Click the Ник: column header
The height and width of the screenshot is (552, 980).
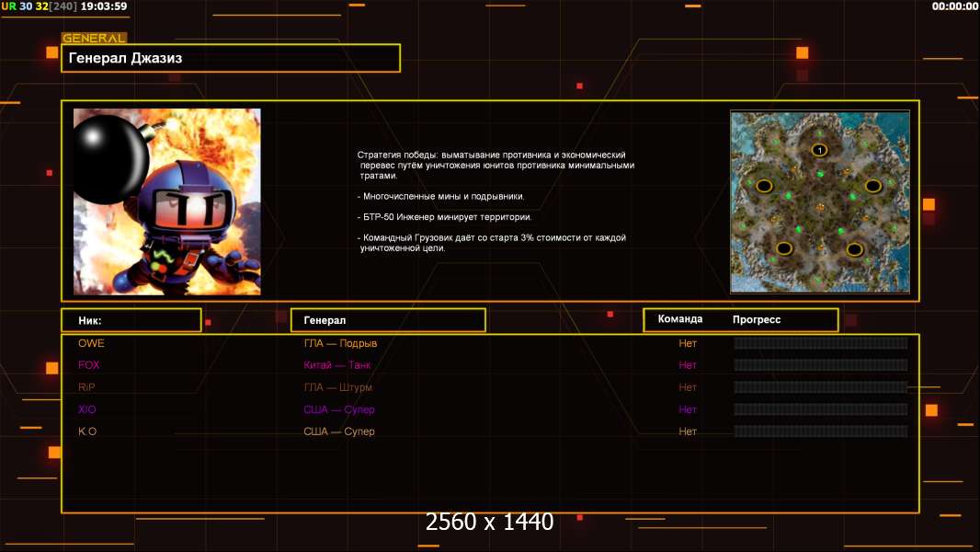(131, 320)
